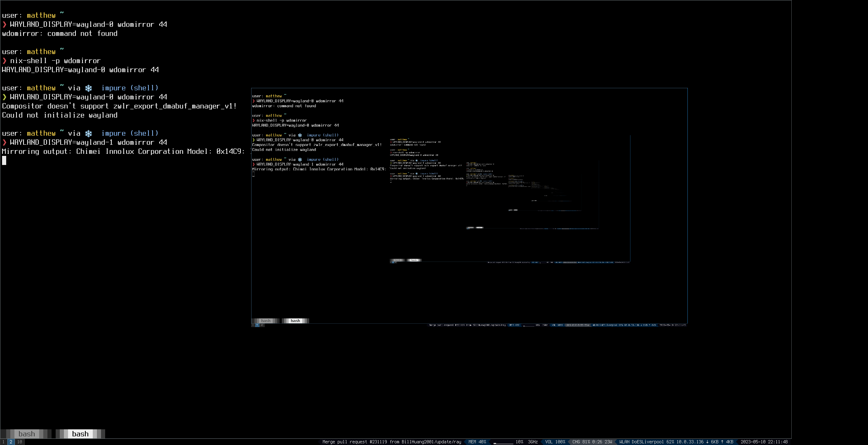Click the mirrored terminal preview window
868x445 pixels.
coord(469,206)
